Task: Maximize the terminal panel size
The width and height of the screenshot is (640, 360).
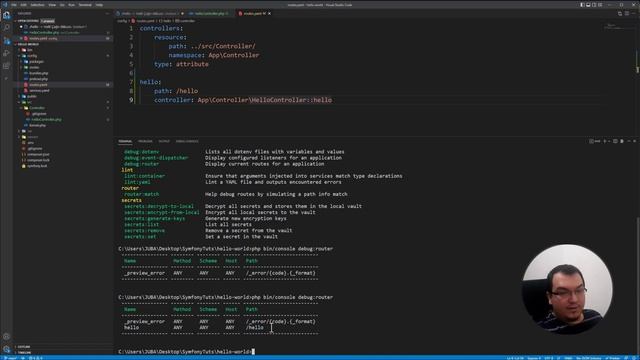Action: click(x=629, y=141)
